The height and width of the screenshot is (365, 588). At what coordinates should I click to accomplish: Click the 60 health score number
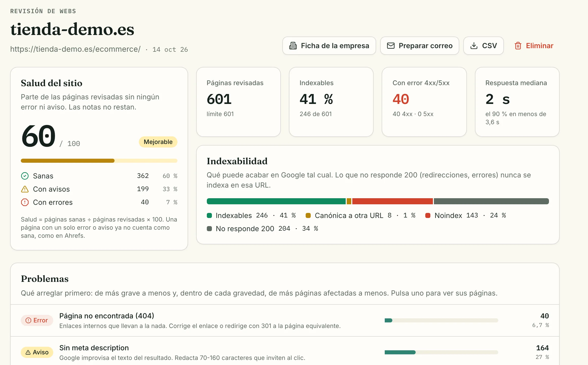[38, 136]
